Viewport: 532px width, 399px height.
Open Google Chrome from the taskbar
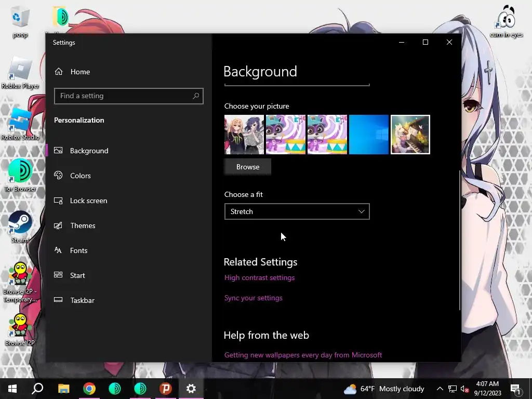tap(89, 389)
